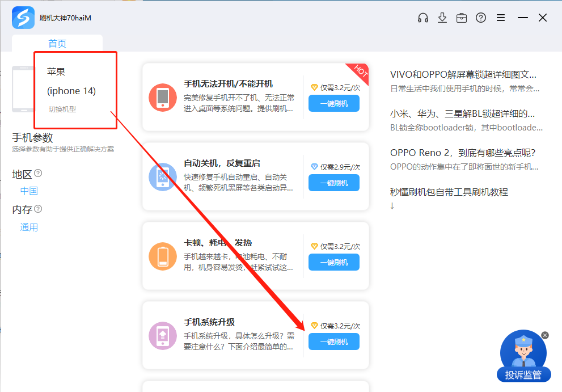Click the 苹果 brand name text
Screen dimensions: 562x392
click(56, 71)
